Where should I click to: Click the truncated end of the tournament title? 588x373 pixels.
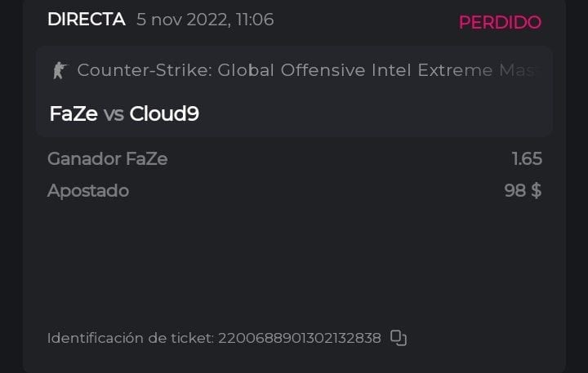pos(523,70)
